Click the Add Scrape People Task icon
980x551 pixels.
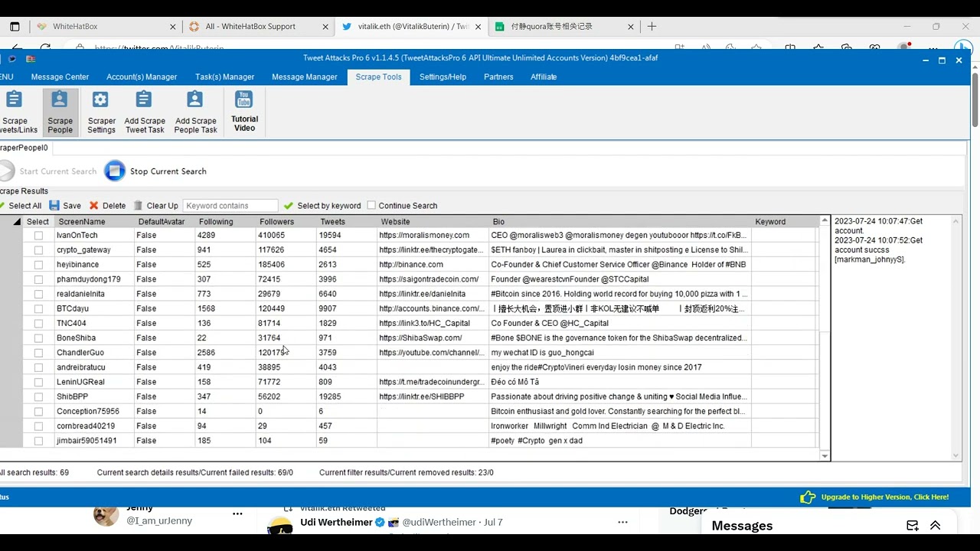pos(195,99)
